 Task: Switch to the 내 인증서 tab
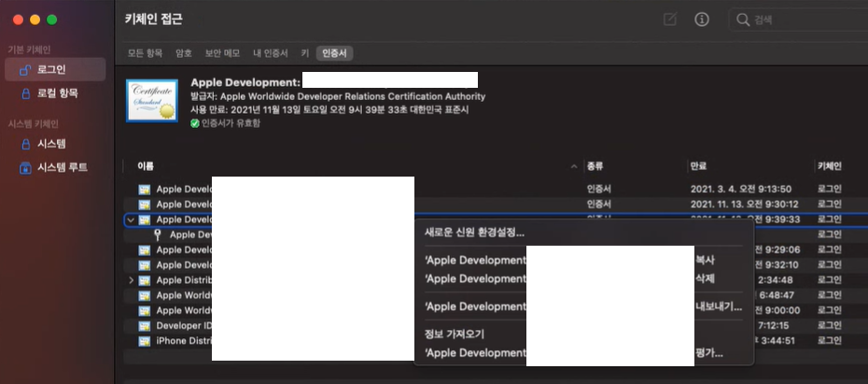tap(271, 53)
